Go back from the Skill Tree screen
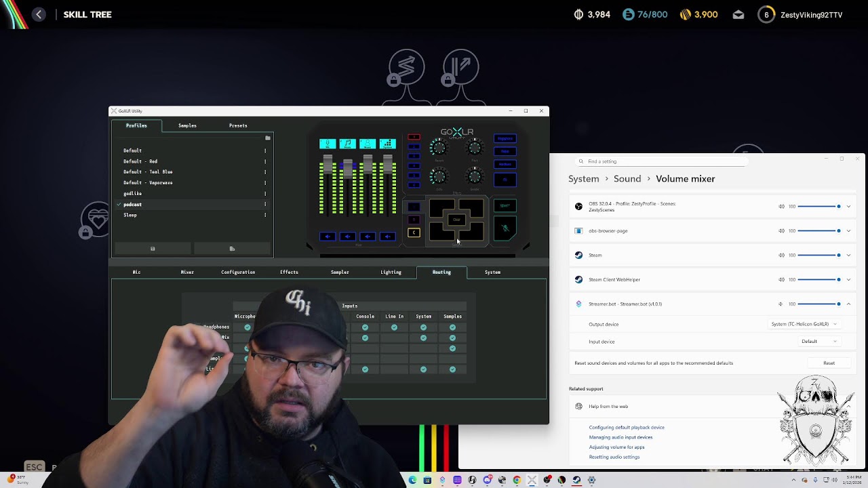 pyautogui.click(x=39, y=14)
